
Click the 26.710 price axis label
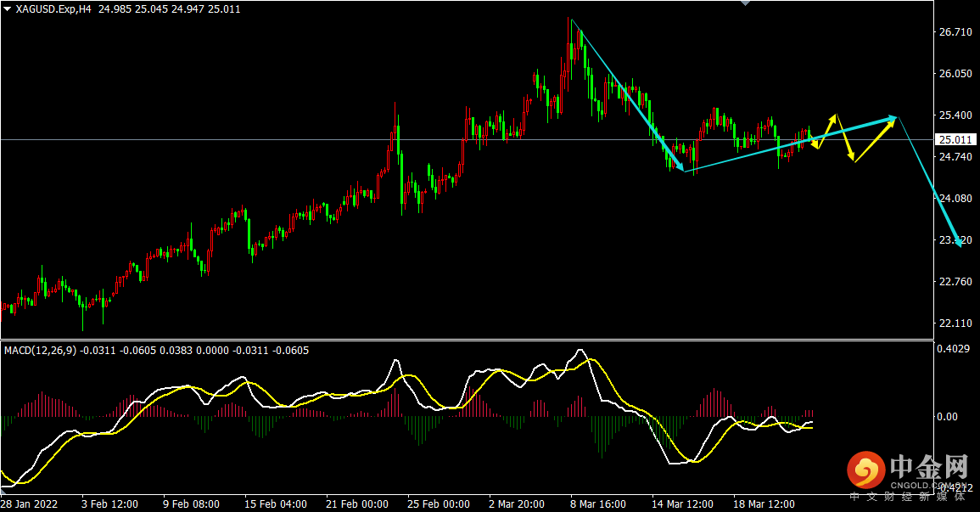(955, 32)
